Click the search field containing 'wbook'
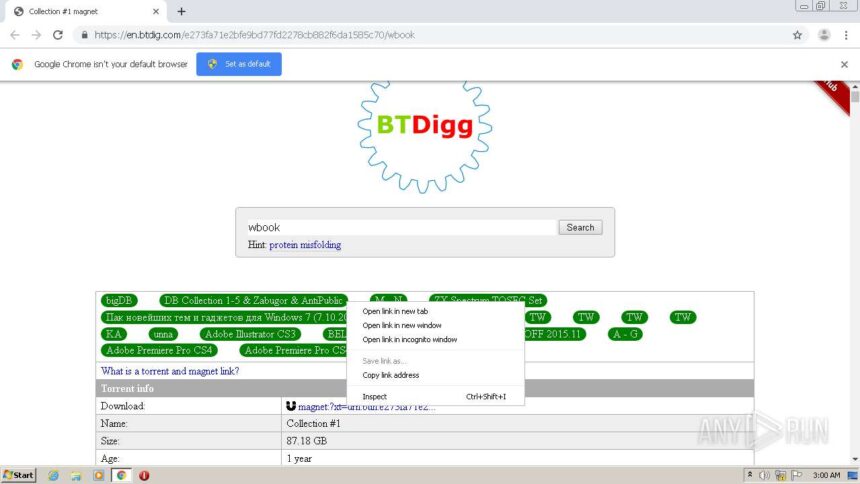The image size is (860, 484). click(400, 227)
